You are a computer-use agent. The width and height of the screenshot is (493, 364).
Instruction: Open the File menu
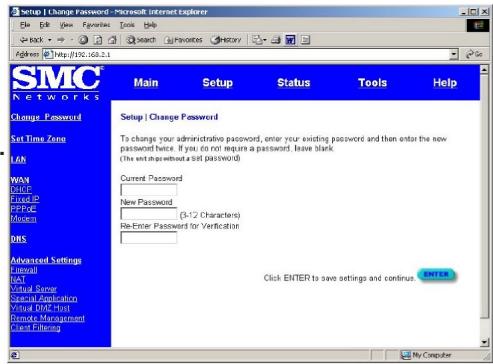tap(25, 25)
